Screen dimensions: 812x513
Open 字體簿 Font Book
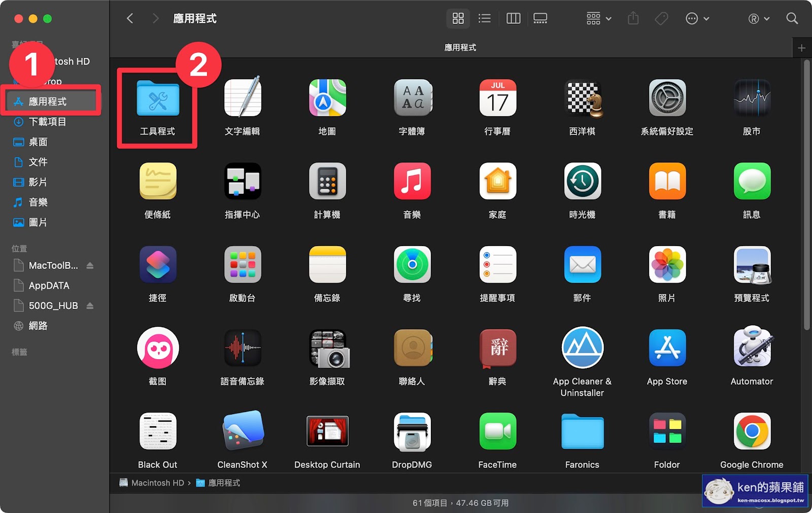[x=412, y=97]
